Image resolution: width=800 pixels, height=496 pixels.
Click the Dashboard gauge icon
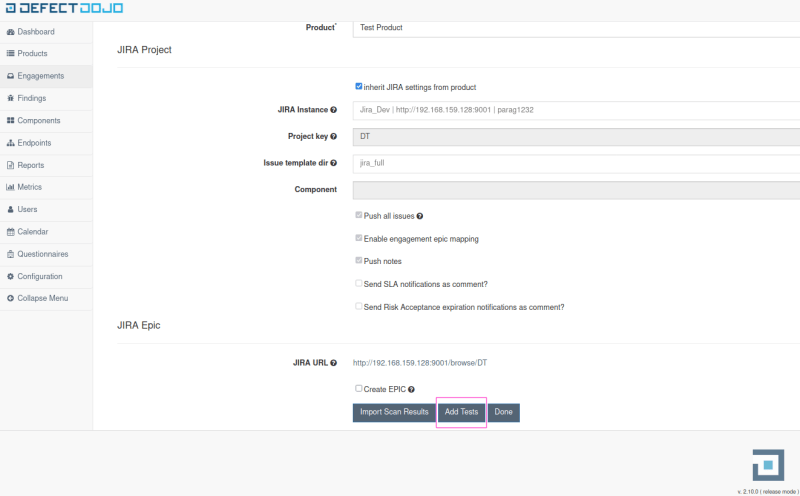coord(10,32)
